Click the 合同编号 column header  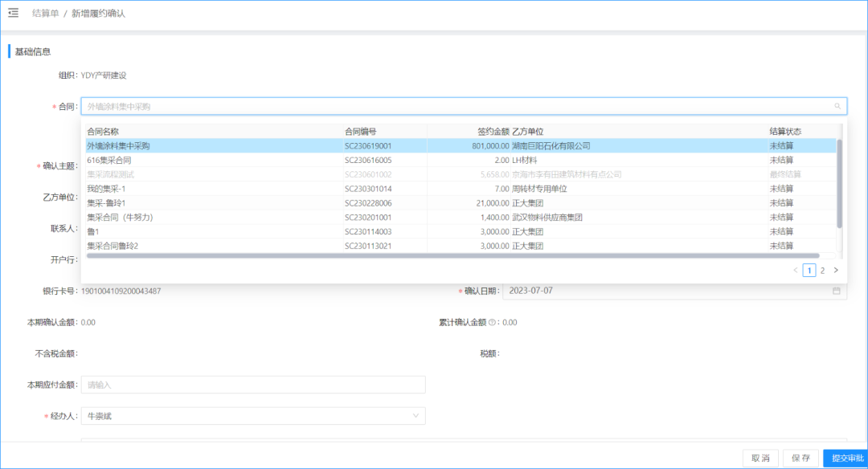click(x=360, y=132)
